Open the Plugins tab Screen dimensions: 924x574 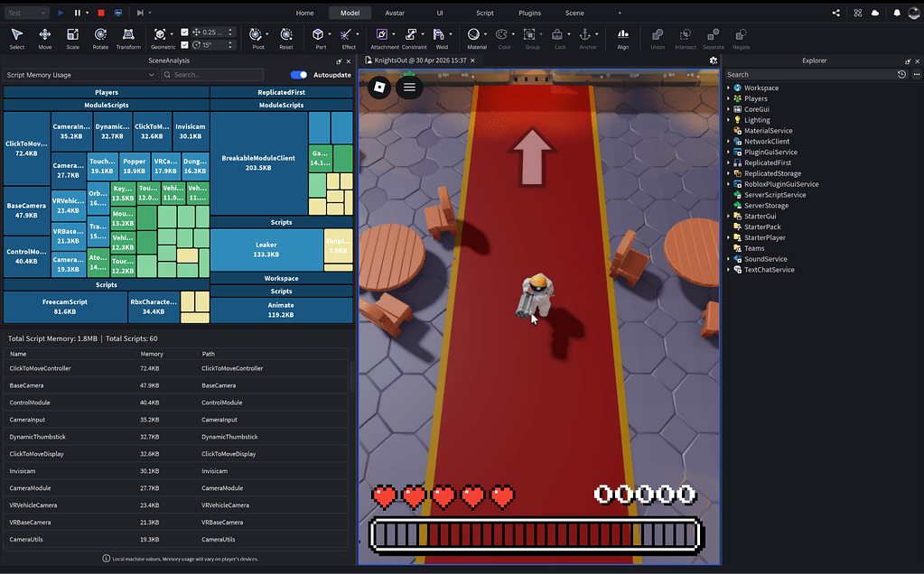point(530,13)
